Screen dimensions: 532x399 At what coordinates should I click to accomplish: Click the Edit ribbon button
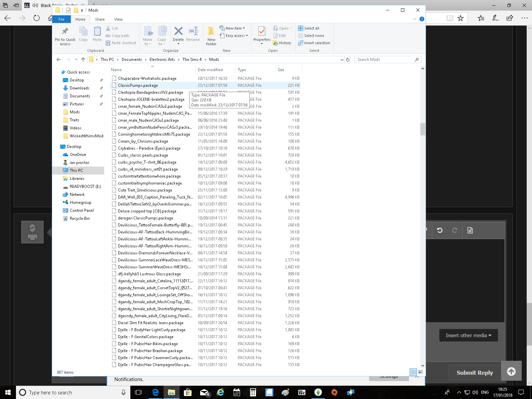pos(280,36)
